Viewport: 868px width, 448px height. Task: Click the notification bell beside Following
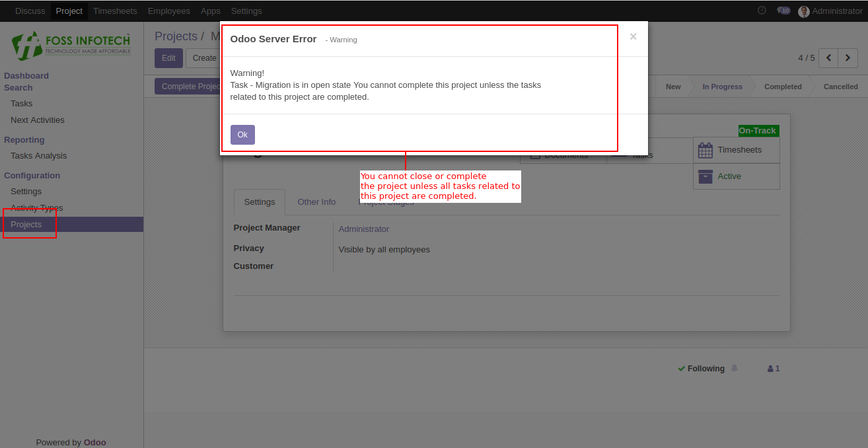(735, 368)
